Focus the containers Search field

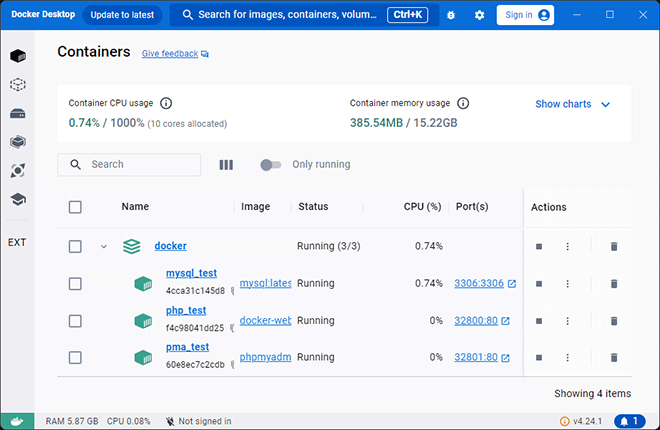(x=129, y=165)
